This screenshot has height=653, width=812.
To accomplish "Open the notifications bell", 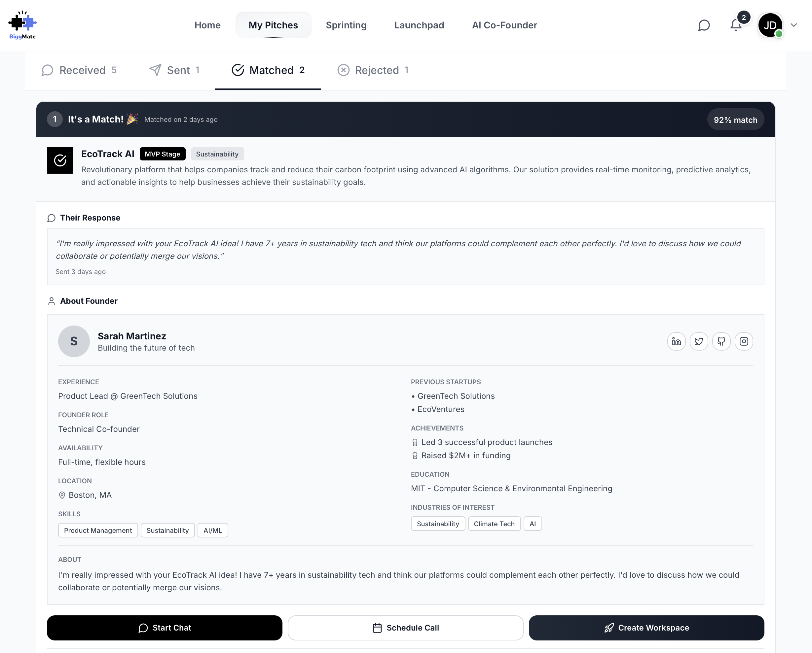I will click(x=736, y=25).
